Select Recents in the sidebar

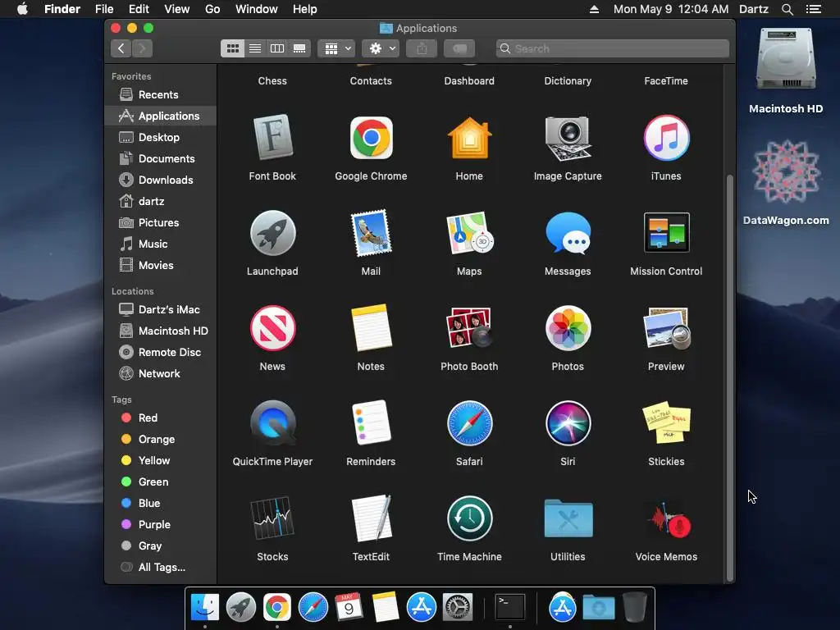click(161, 95)
